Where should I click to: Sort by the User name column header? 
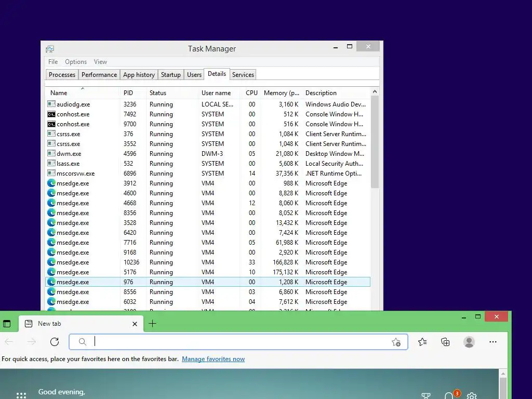(x=219, y=93)
